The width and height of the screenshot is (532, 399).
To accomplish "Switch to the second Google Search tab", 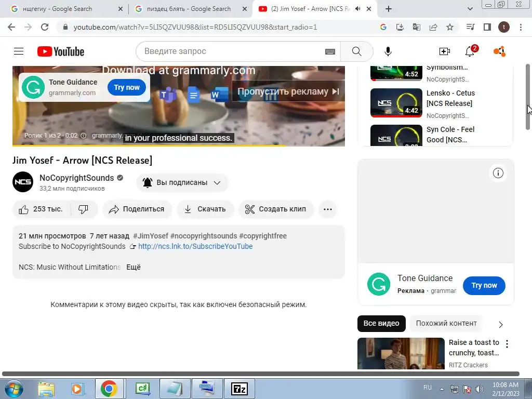I will pyautogui.click(x=191, y=9).
